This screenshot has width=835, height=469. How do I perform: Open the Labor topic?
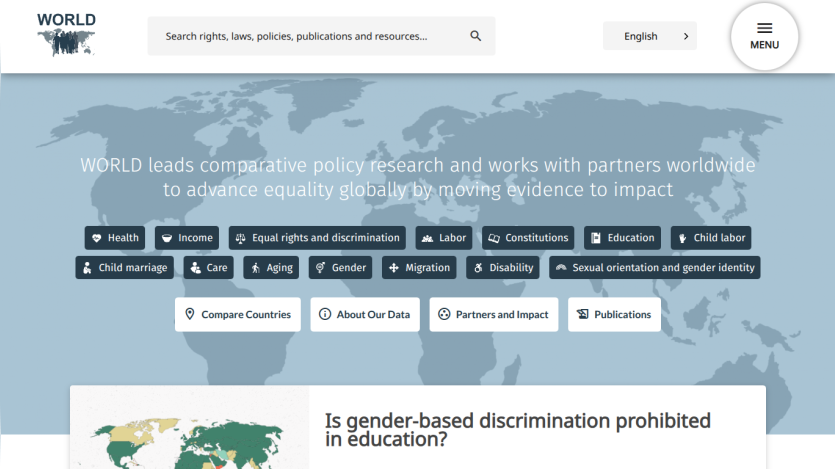tap(444, 238)
